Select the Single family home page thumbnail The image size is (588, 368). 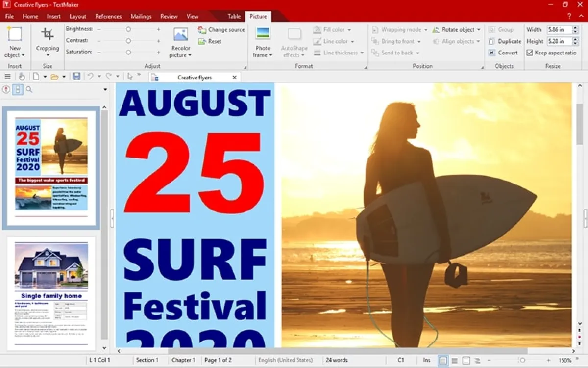click(51, 293)
